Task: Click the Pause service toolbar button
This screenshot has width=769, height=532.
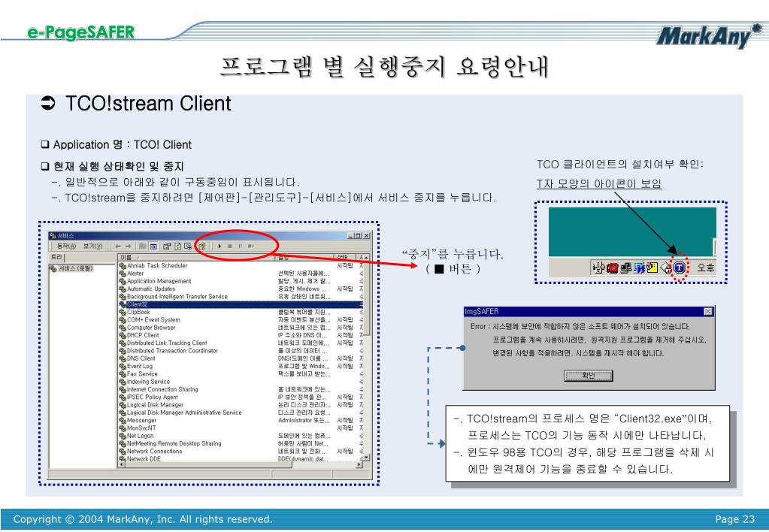Action: pyautogui.click(x=240, y=246)
